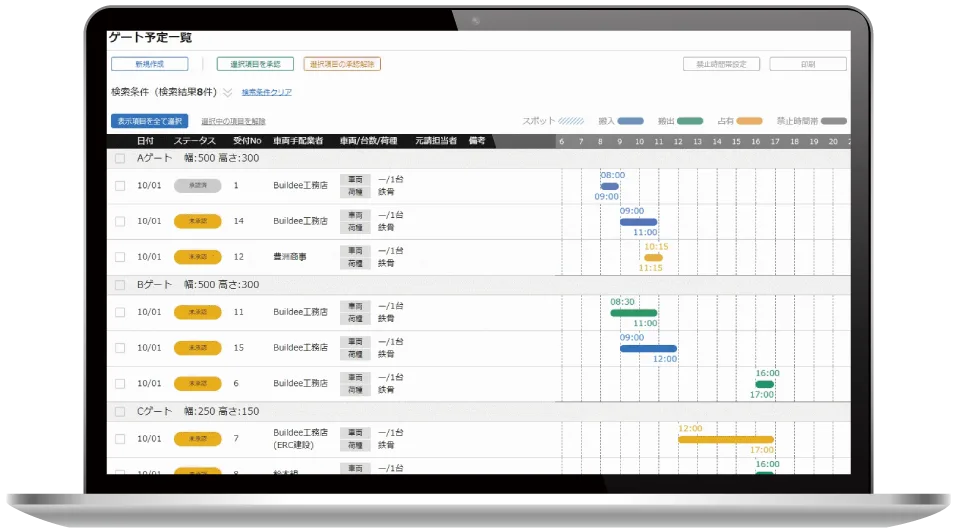956x532 pixels.
Task: Sort by the ステータス column header
Action: pos(194,141)
